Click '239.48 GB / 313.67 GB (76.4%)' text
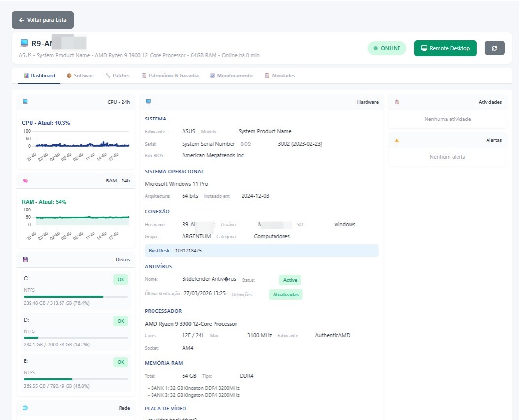This screenshot has height=420, width=519. coord(56,303)
